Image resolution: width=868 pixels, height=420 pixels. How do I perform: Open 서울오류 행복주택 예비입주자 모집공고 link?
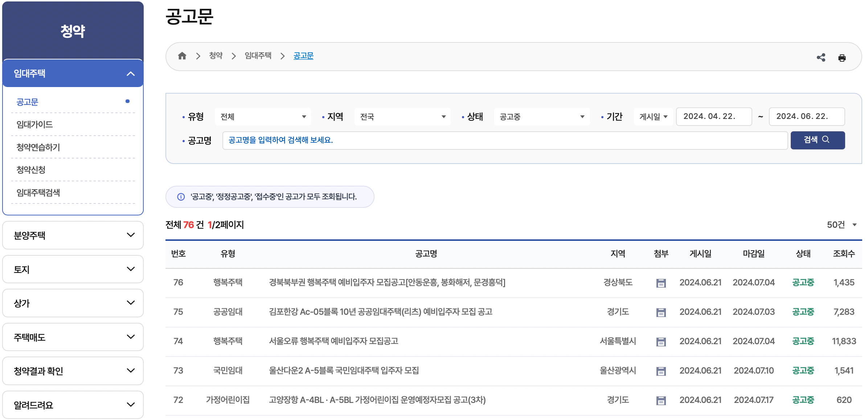[333, 341]
